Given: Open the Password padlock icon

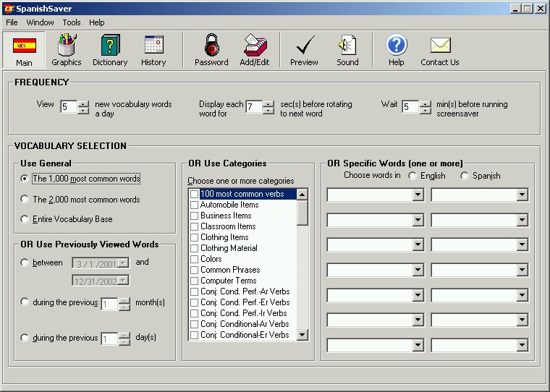Looking at the screenshot, I should pos(211,50).
